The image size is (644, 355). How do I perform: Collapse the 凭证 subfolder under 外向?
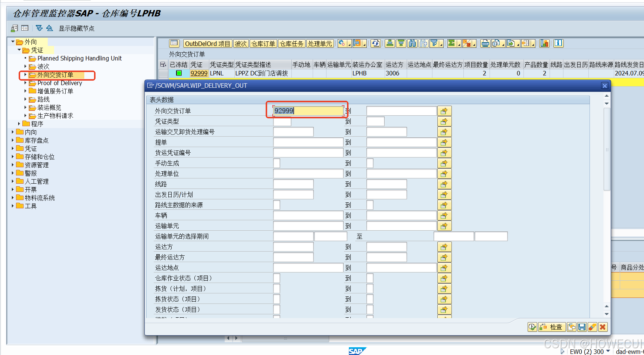19,50
